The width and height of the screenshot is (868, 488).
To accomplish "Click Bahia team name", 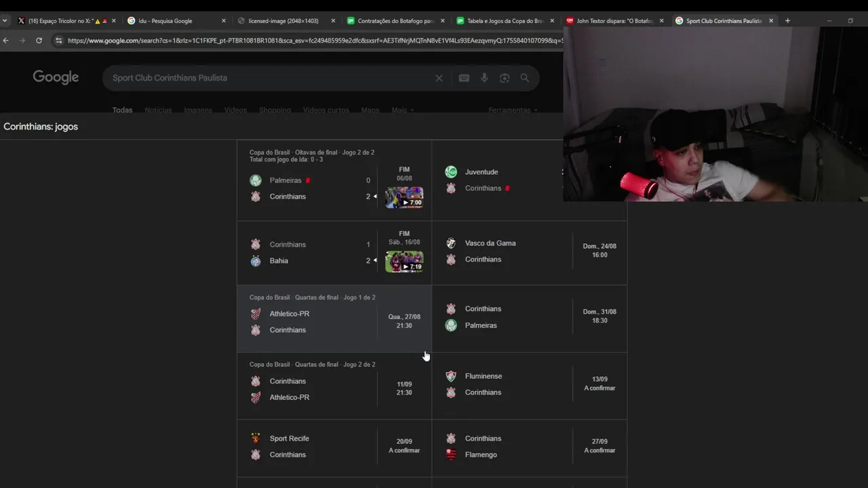I will tap(279, 261).
